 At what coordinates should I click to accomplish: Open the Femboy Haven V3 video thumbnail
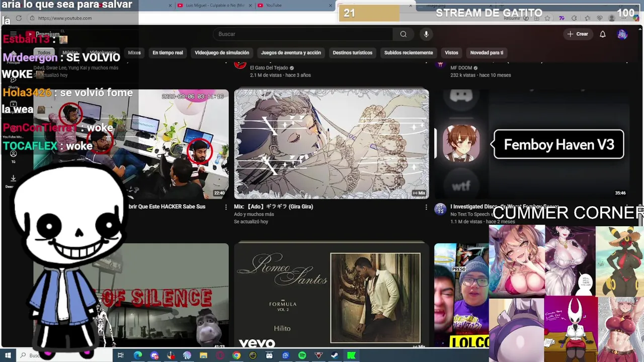[x=532, y=144]
